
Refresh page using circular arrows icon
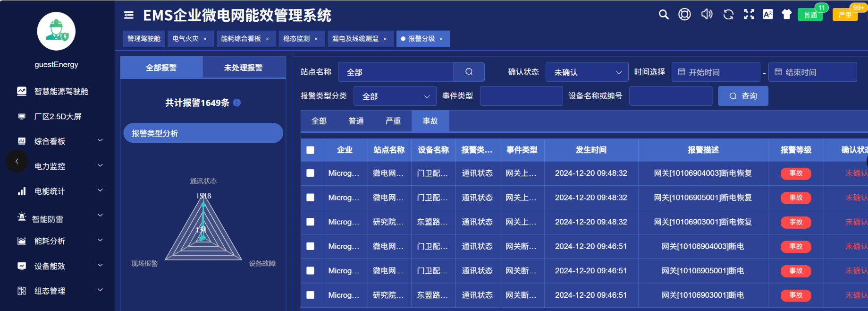click(728, 15)
